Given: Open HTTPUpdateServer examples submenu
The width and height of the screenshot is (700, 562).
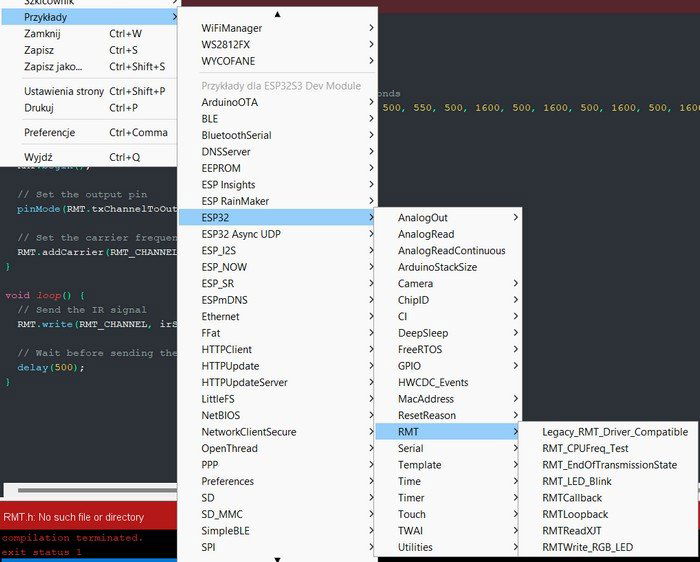Looking at the screenshot, I should [277, 383].
